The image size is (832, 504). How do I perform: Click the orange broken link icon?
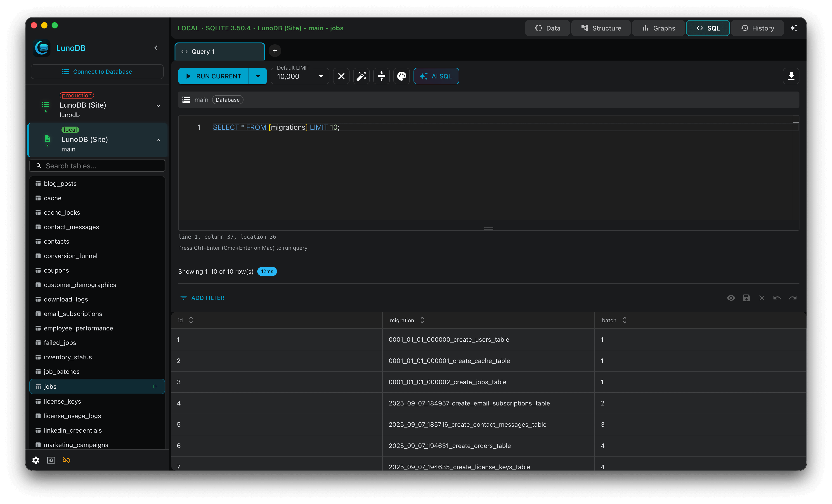click(66, 460)
